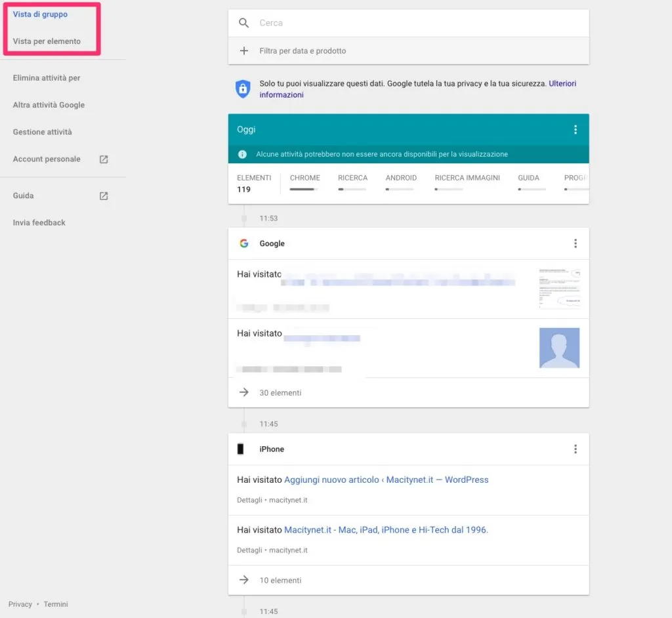The image size is (672, 618).
Task: Open the Privacy footer link
Action: tap(20, 604)
